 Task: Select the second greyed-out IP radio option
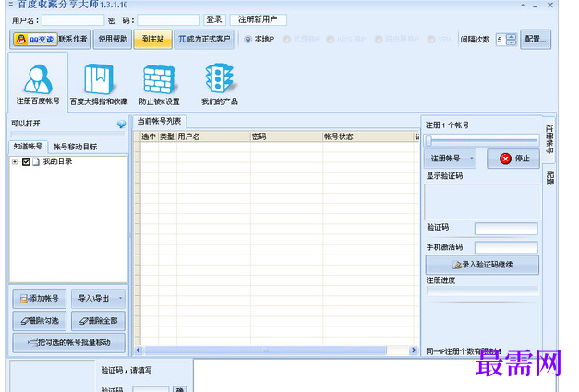tap(287, 39)
